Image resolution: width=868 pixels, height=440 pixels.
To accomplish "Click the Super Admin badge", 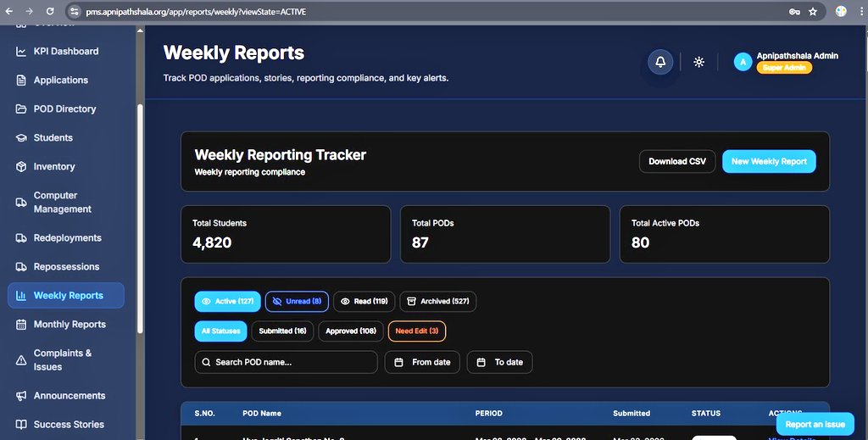I will click(784, 68).
